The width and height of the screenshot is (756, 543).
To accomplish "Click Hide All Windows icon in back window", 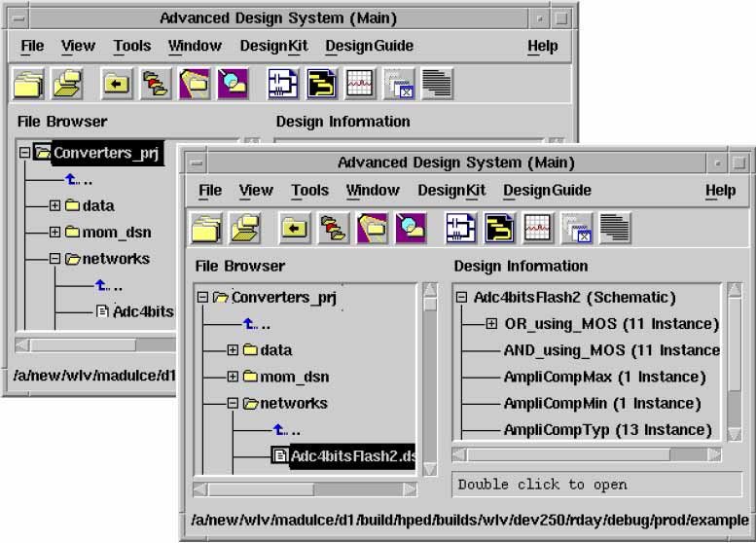I will [399, 84].
